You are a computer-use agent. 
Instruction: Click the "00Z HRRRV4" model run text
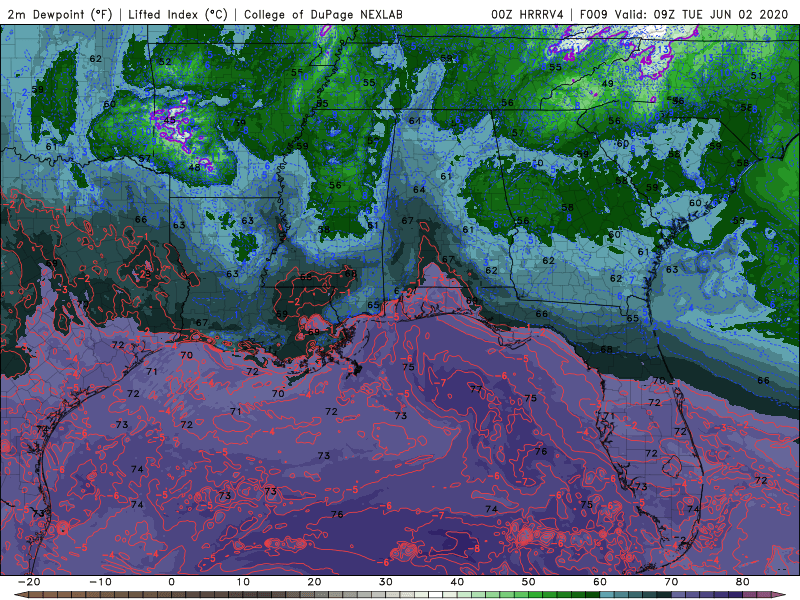(527, 14)
